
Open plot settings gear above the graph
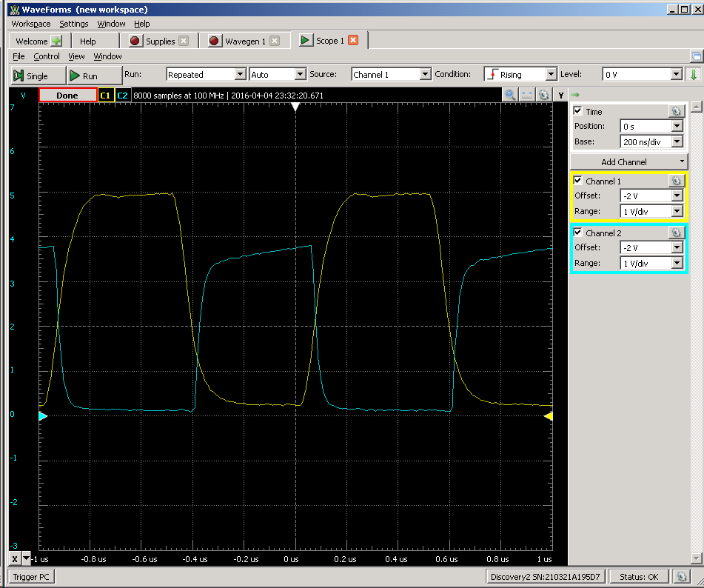544,95
